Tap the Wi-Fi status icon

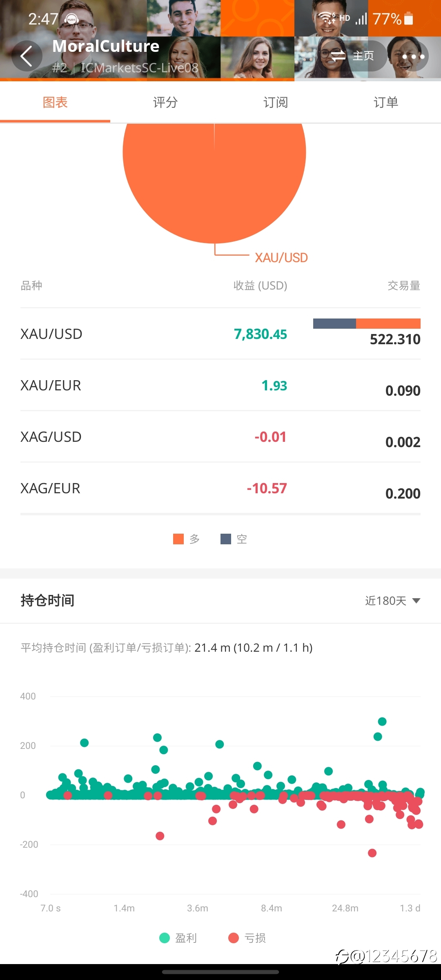tap(327, 18)
